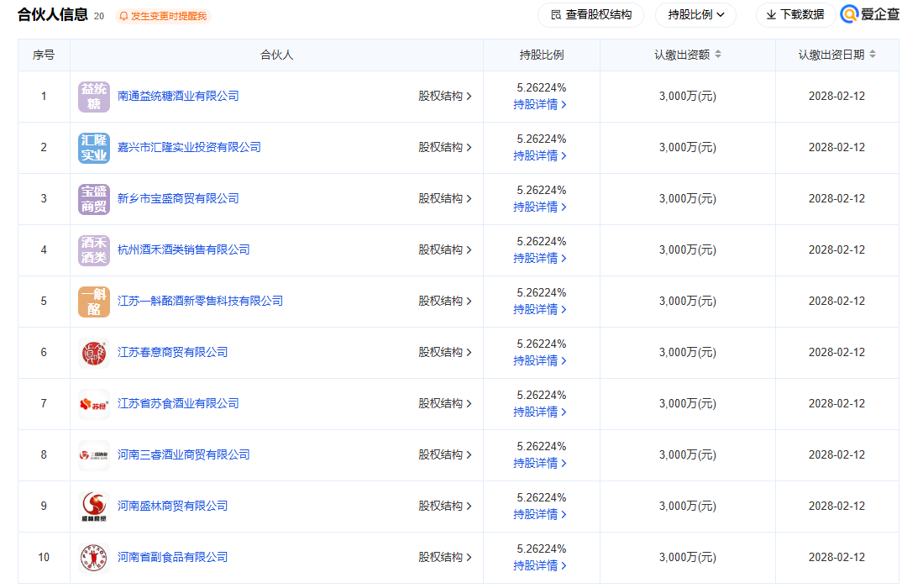Click the 爱企查 logo at top right
This screenshot has height=588, width=902.
[870, 14]
